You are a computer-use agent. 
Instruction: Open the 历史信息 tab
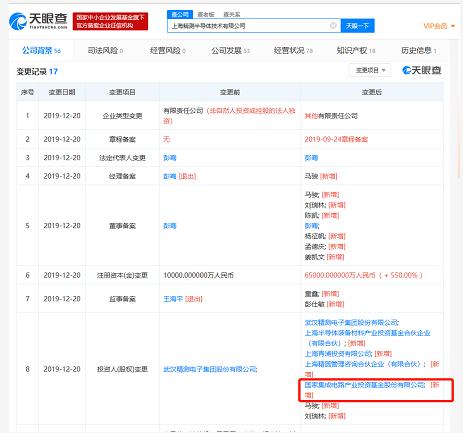pyautogui.click(x=419, y=51)
